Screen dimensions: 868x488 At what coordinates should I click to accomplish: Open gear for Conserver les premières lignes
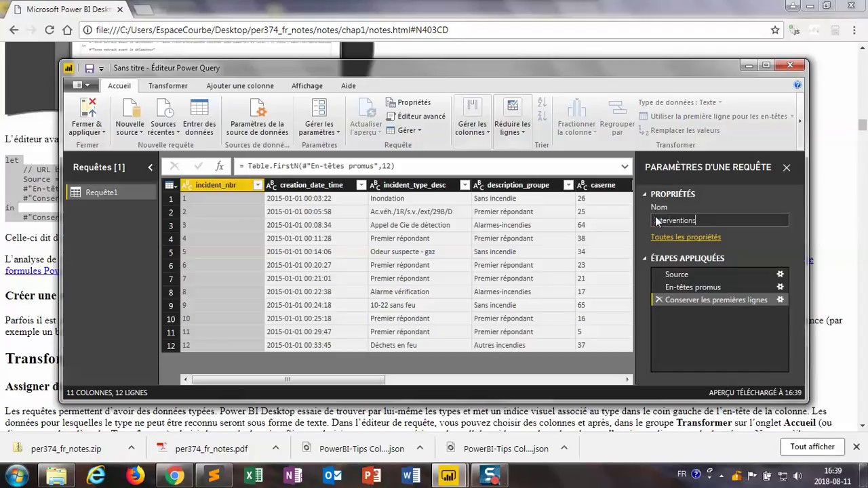(780, 300)
